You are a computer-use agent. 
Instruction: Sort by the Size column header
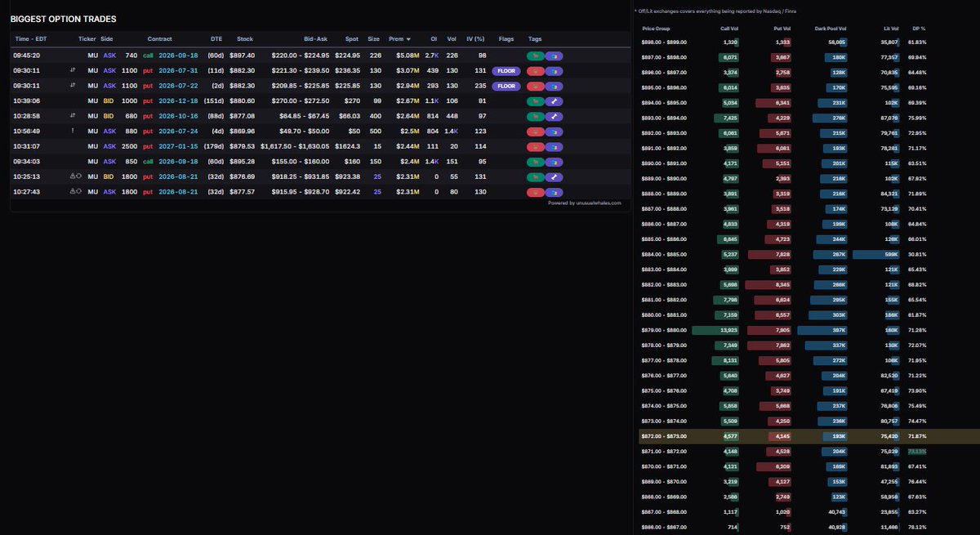[373, 39]
